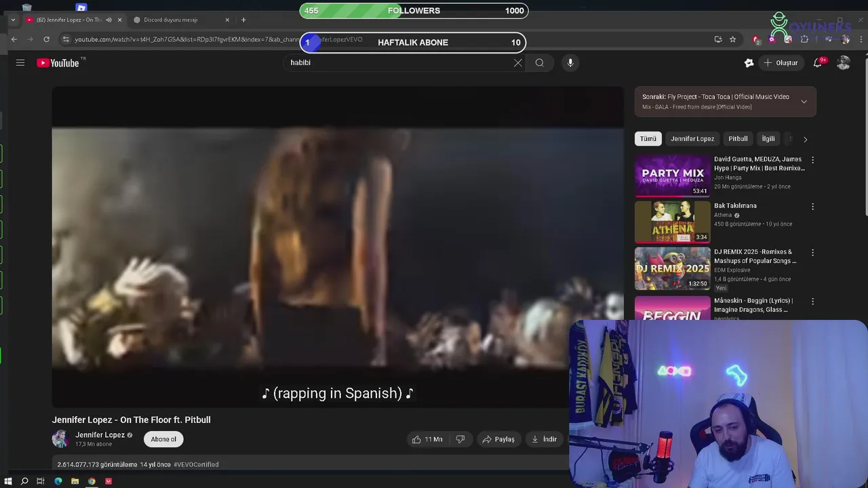Click the Oluştur create button

[781, 62]
